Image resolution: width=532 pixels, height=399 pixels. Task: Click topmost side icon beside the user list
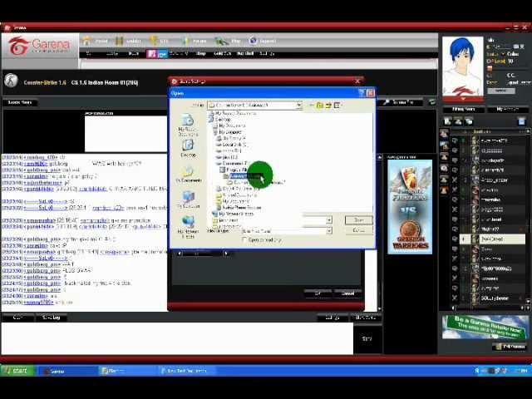point(444,134)
